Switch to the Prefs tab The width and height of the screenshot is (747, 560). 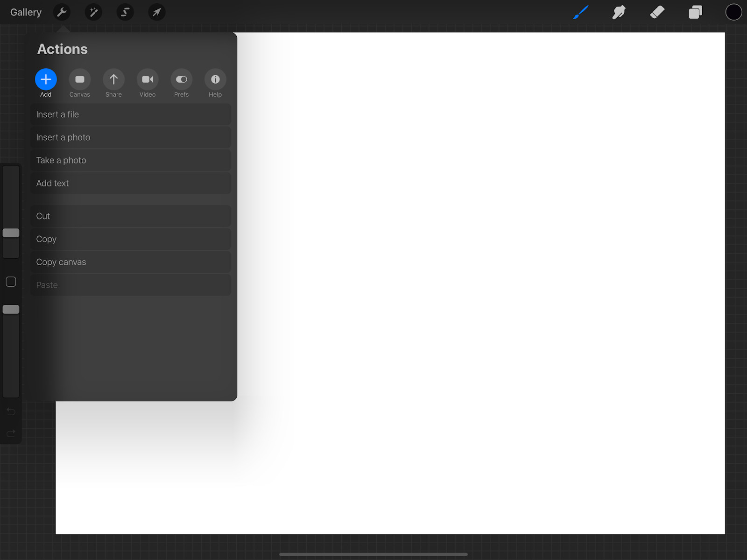pos(181,83)
